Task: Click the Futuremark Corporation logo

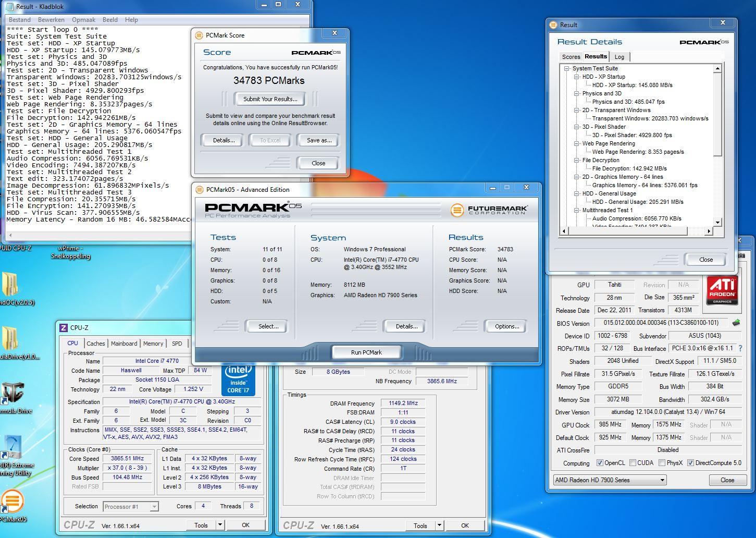Action: click(x=489, y=210)
